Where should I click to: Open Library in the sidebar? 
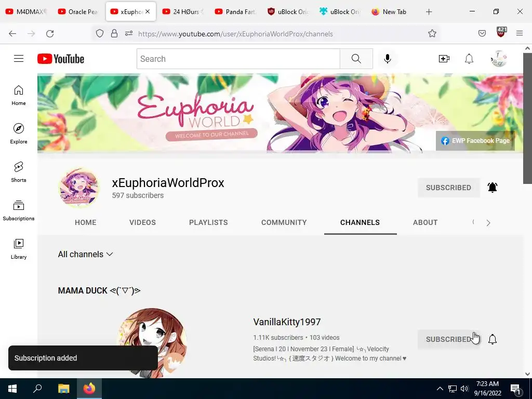19,249
